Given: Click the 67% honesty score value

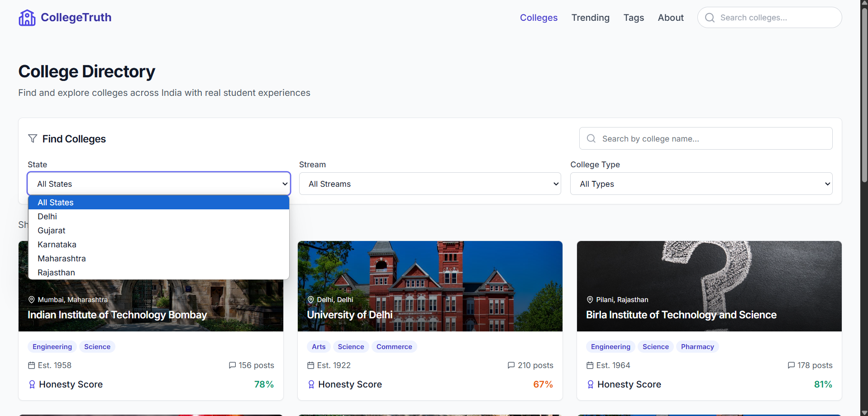Looking at the screenshot, I should [x=543, y=384].
